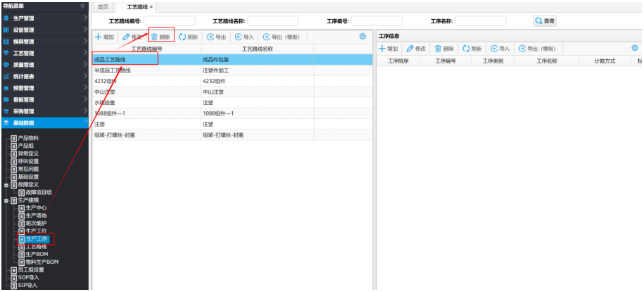This screenshot has width=644, height=292.
Task: Close the 工艺路线 tab
Action: pos(151,8)
